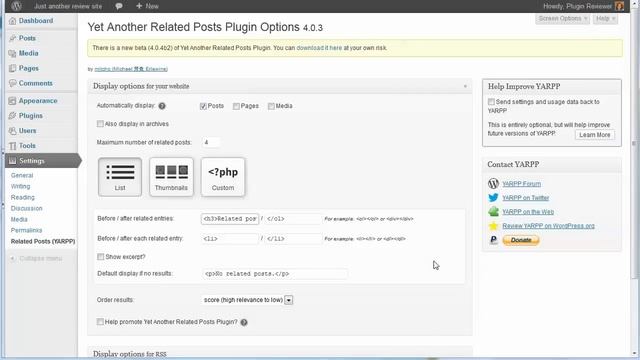The width and height of the screenshot is (640, 360).
Task: Select Related Posts (YARPP) submenu item
Action: click(x=43, y=242)
